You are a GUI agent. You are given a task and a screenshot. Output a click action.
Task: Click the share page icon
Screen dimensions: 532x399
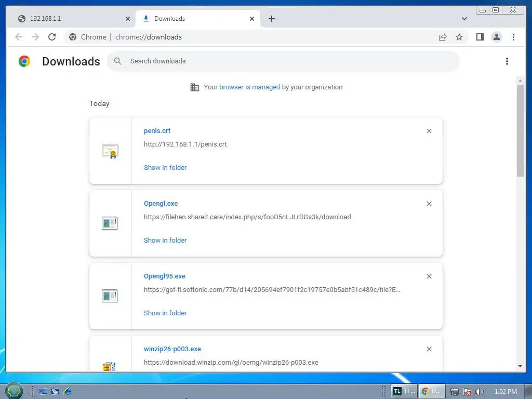(x=443, y=37)
